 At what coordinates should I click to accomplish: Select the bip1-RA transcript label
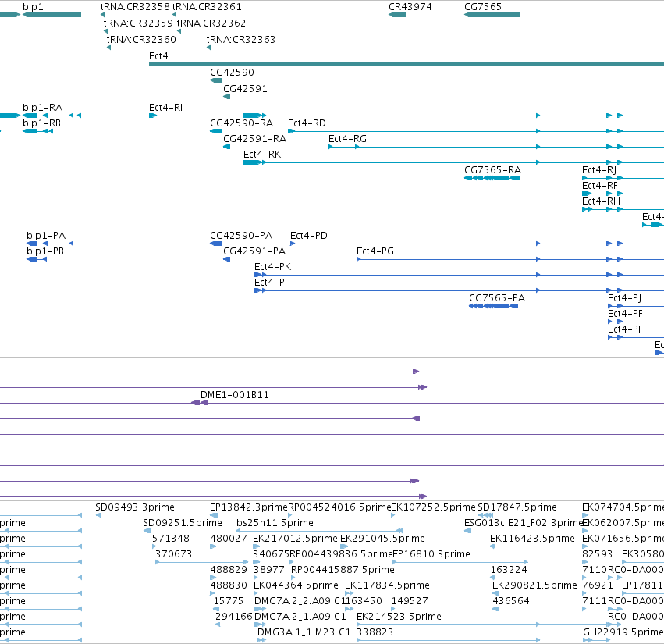click(42, 108)
